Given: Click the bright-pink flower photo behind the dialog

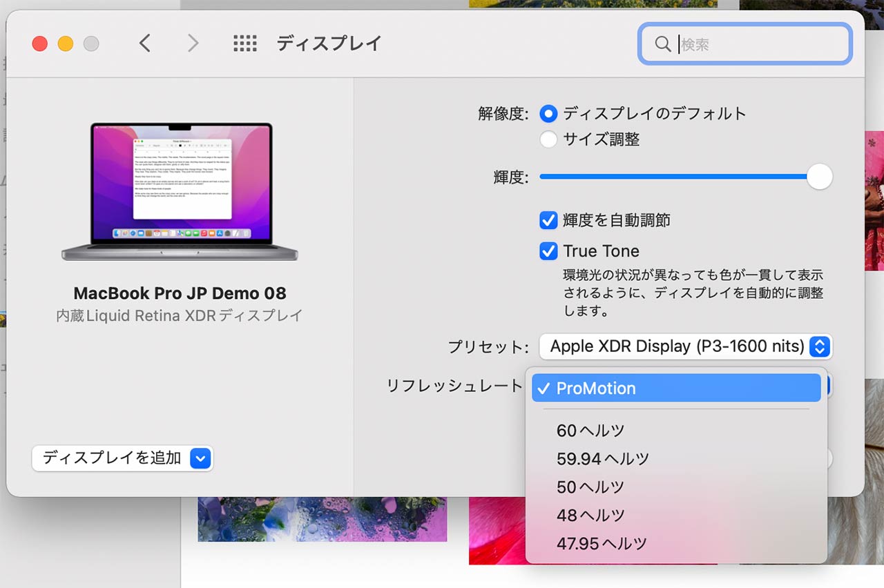Looking at the screenshot, I should tap(497, 530).
